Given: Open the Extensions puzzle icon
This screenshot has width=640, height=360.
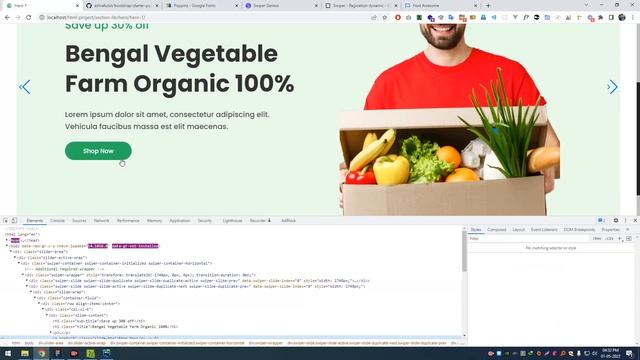Looking at the screenshot, I should 600,18.
